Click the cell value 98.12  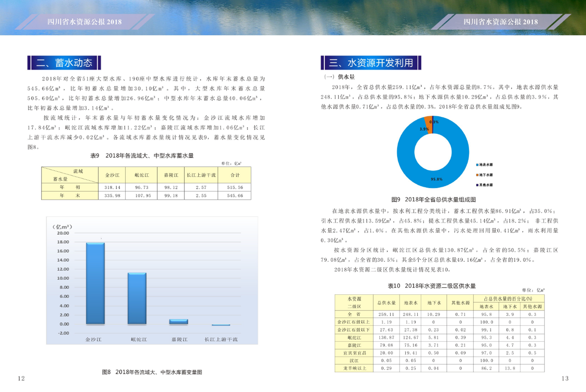171,187
